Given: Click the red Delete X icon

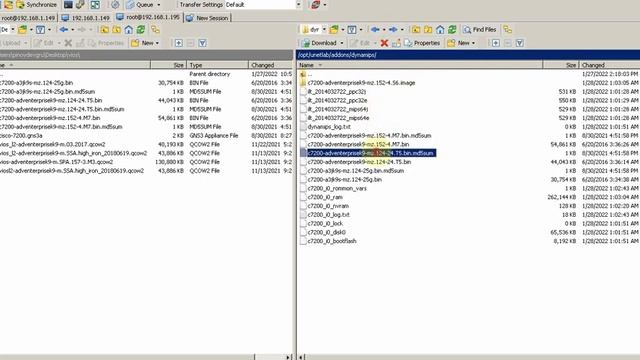Looking at the screenshot, I should pyautogui.click(x=384, y=43).
